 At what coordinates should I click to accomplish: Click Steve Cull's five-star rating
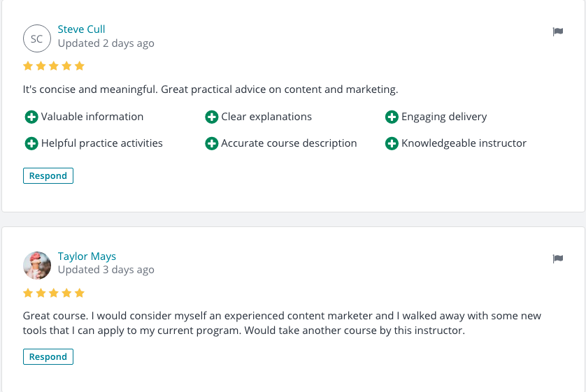click(54, 66)
